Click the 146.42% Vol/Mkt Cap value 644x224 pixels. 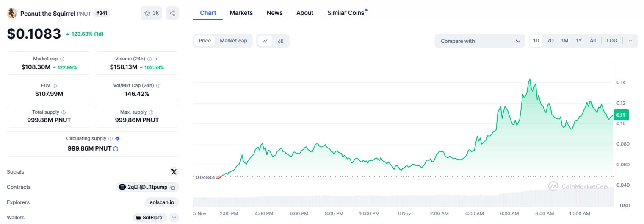point(137,94)
